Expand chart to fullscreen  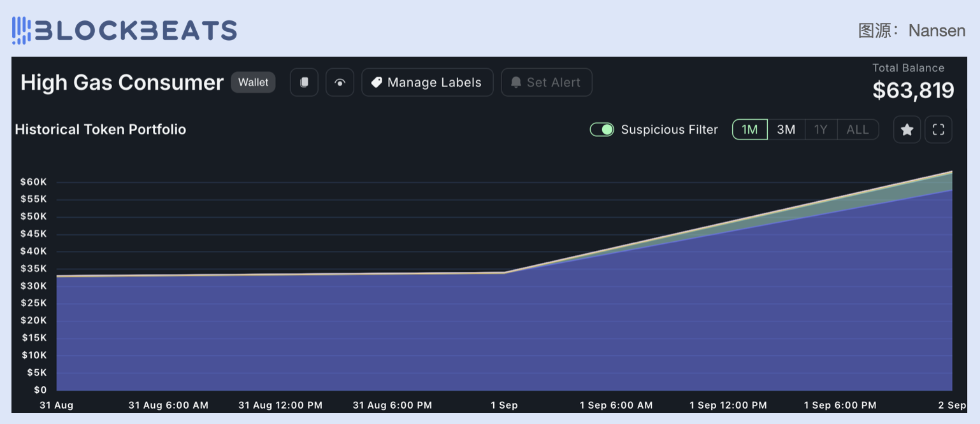[938, 130]
